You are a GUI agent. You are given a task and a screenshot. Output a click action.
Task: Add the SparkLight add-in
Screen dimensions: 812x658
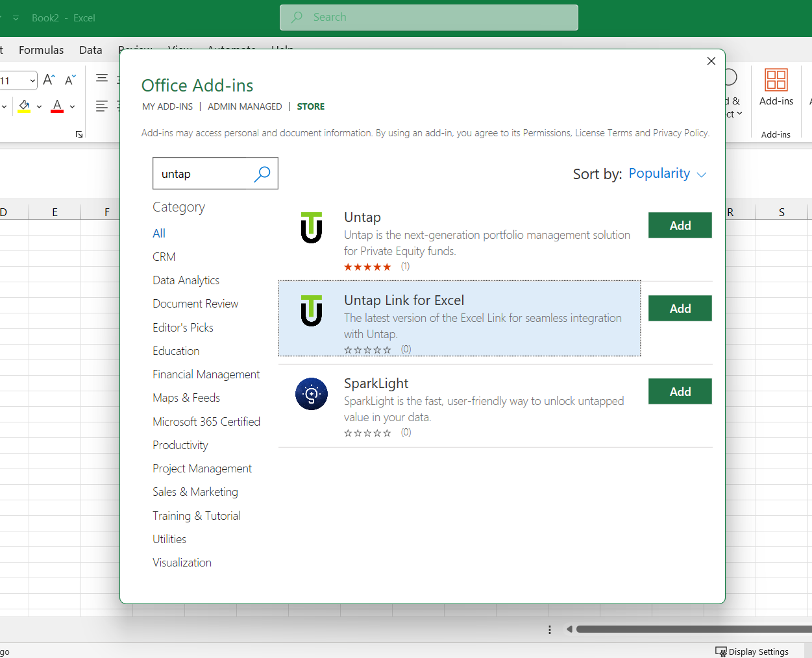680,391
